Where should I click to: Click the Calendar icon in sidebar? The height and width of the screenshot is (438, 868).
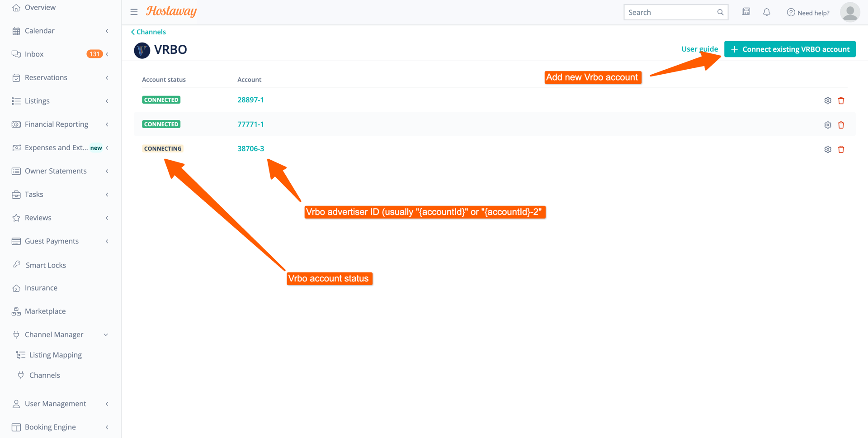(x=16, y=31)
